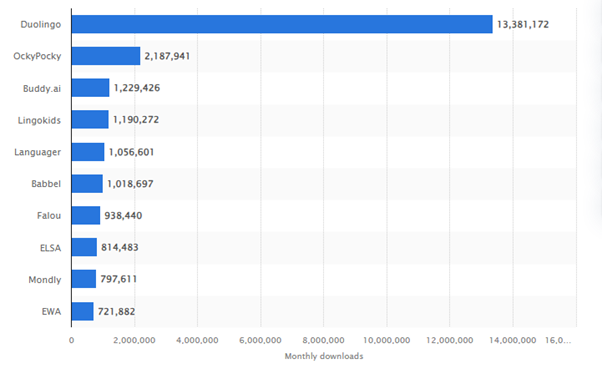The width and height of the screenshot is (602, 369).
Task: Click the 1,018,697 value label
Action: point(130,184)
